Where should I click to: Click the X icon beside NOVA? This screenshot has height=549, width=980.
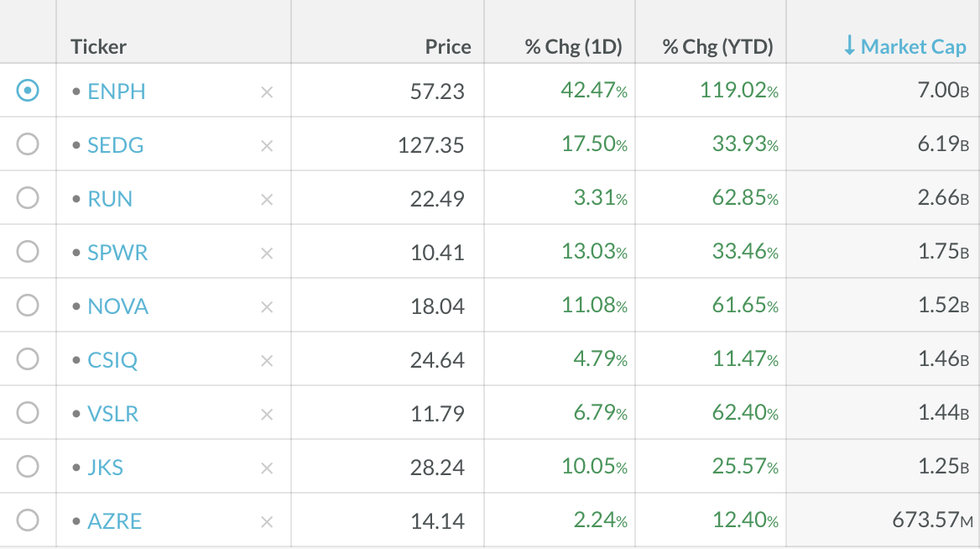[267, 307]
